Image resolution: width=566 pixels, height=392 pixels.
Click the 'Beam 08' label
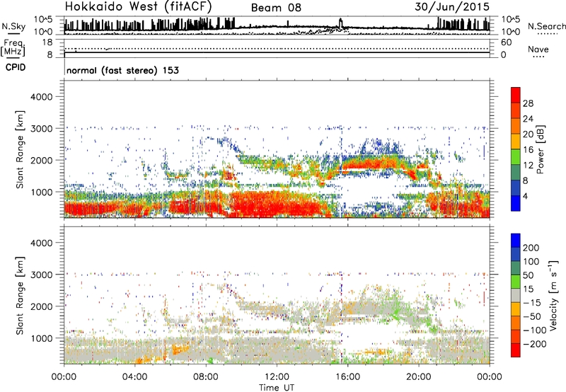tap(276, 8)
